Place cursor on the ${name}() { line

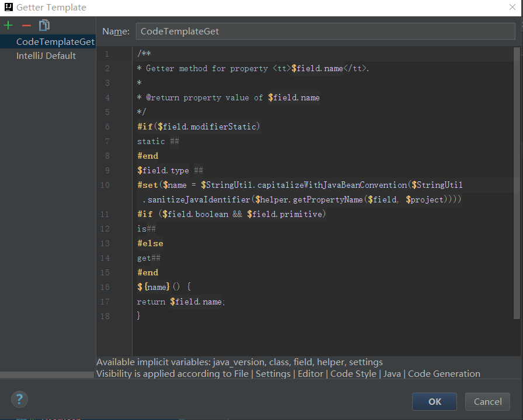pos(164,287)
